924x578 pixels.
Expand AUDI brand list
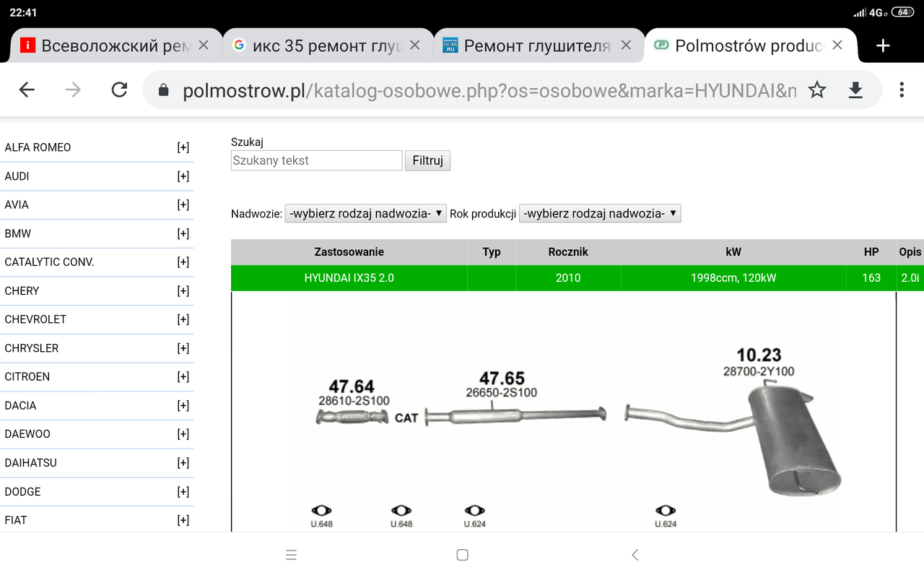point(183,176)
